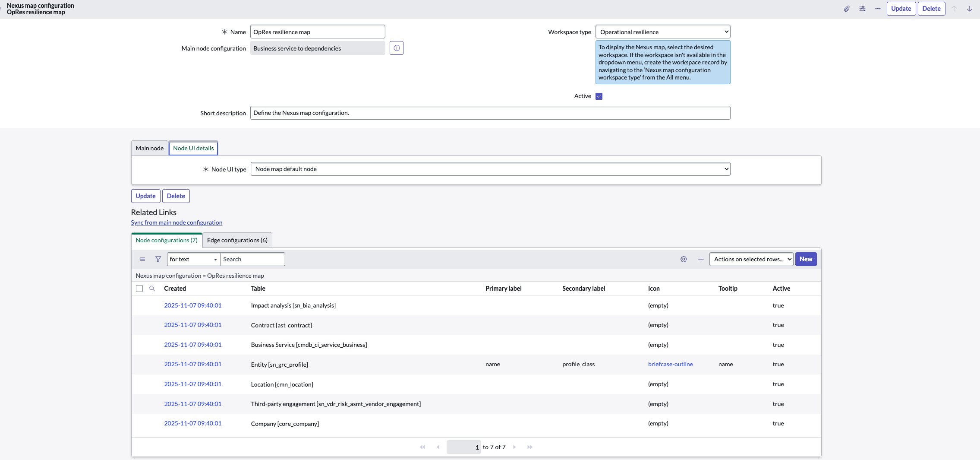Open Node configurations (7) tab
This screenshot has width=980, height=460.
coord(167,240)
